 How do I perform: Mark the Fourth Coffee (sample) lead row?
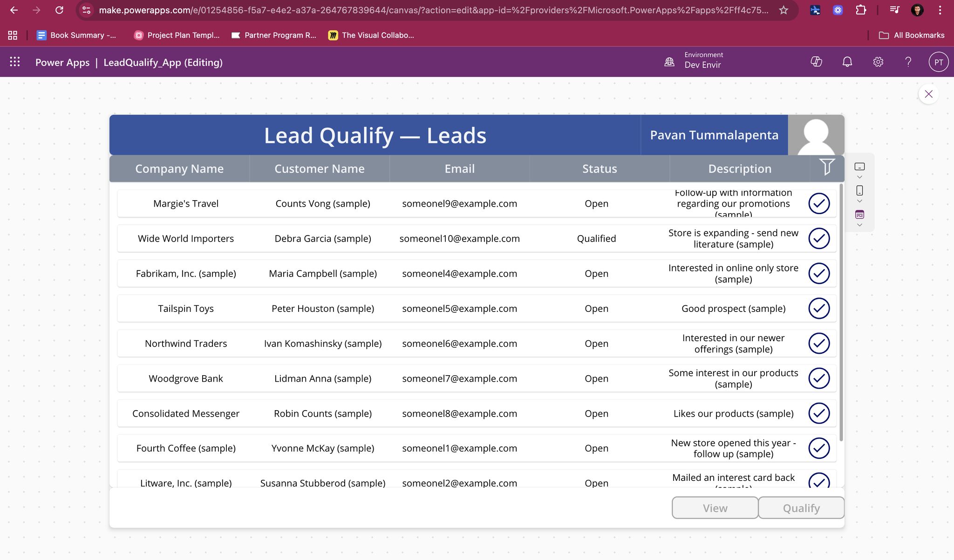pyautogui.click(x=820, y=448)
